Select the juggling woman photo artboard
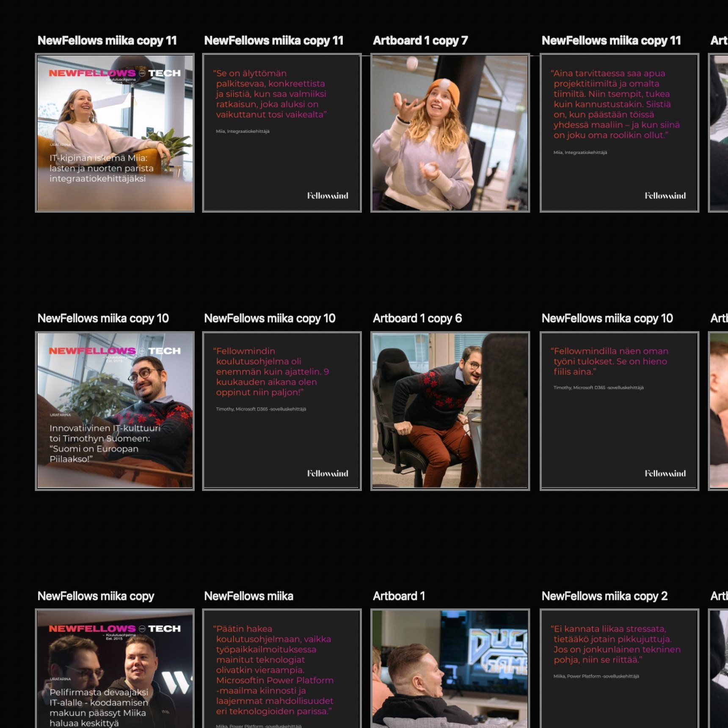The image size is (728, 728). [x=450, y=132]
